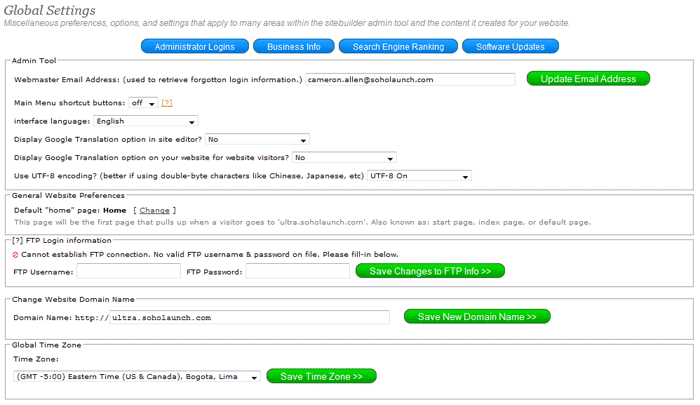Click the Domain Name text field
The width and height of the screenshot is (700, 405).
(250, 317)
